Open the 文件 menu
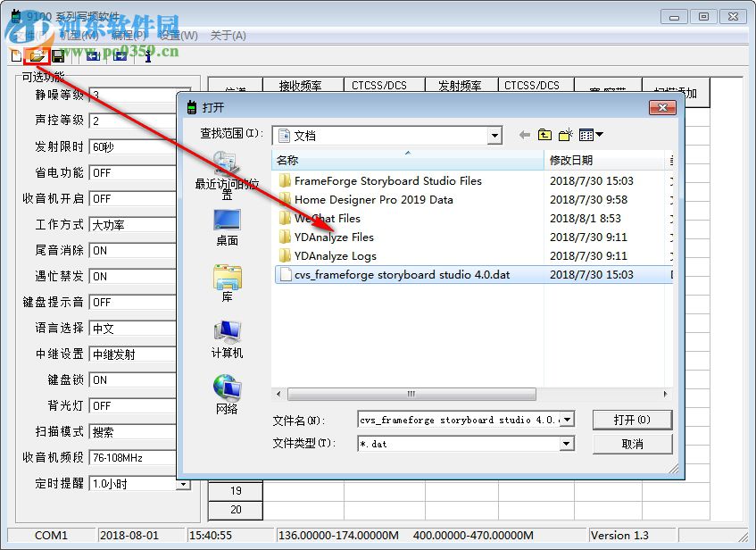Screen dimensions: 756x550 coord(30,35)
